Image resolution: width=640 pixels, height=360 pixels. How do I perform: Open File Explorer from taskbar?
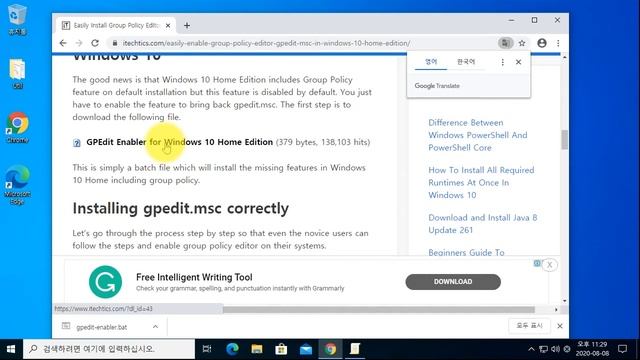[257, 349]
